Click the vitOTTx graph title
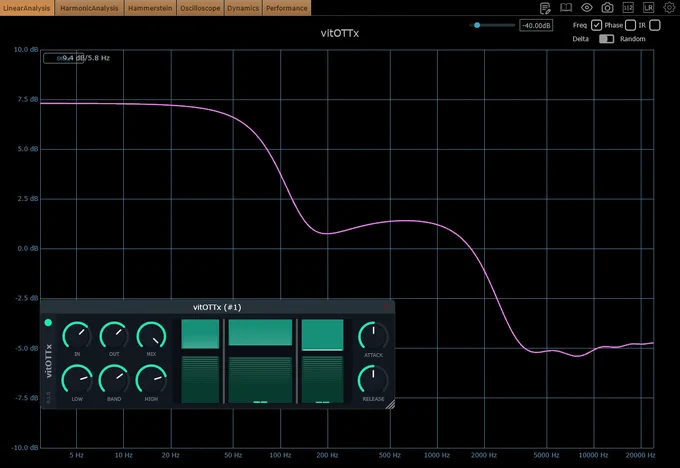Screen dimensions: 680x468 coord(340,33)
